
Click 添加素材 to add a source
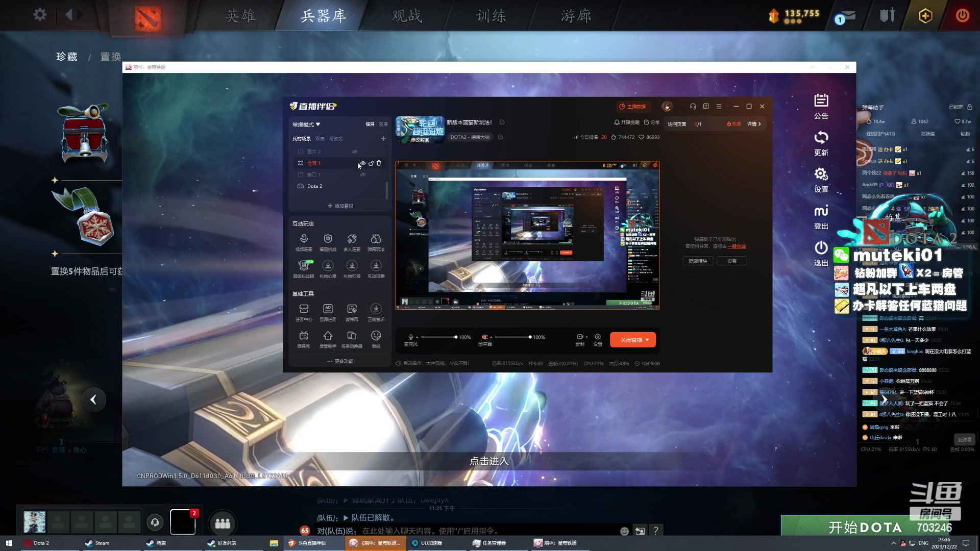click(x=340, y=206)
